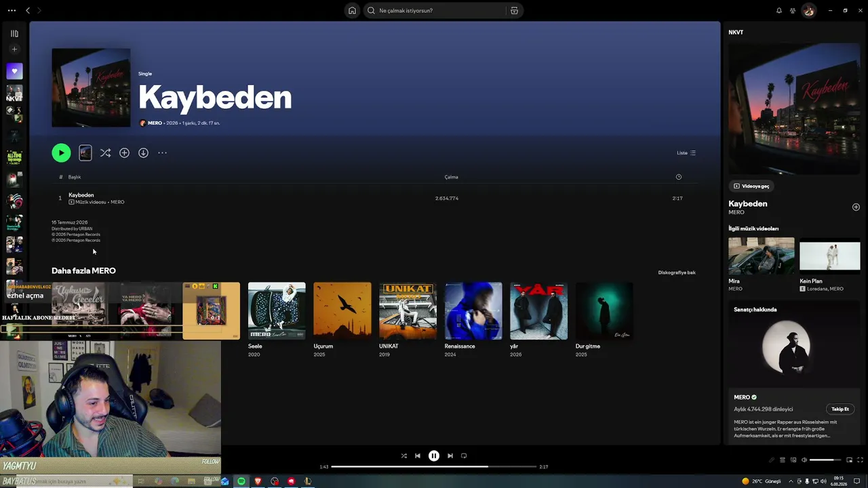Skip to the next track
This screenshot has width=868, height=488.
tap(450, 456)
